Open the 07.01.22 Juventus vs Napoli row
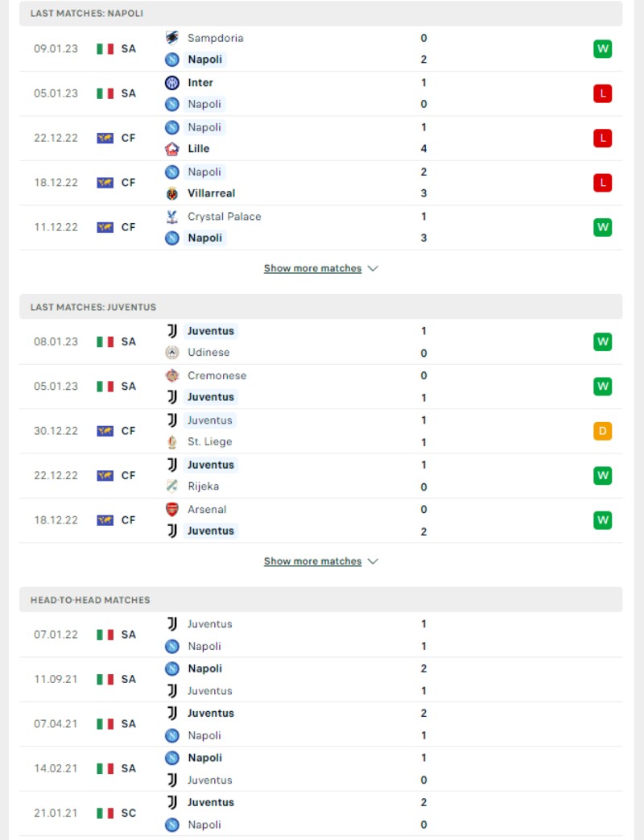This screenshot has height=840, width=644. pyautogui.click(x=320, y=635)
